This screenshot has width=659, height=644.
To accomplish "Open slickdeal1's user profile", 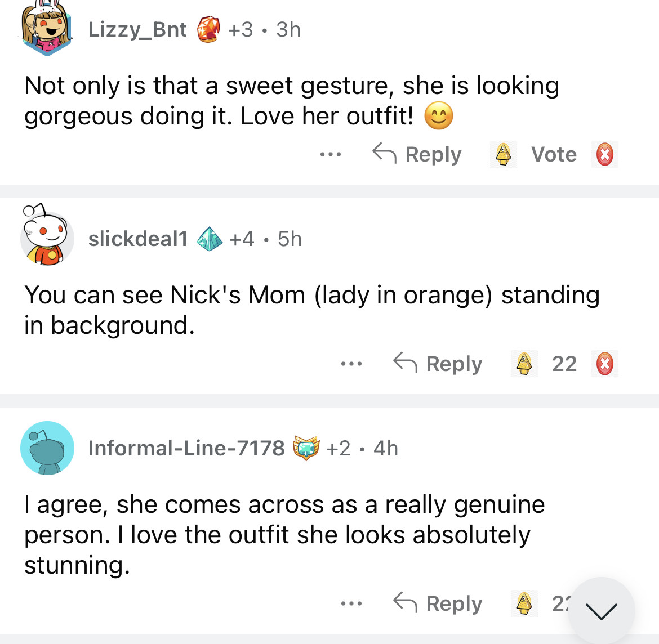I will [x=138, y=239].
